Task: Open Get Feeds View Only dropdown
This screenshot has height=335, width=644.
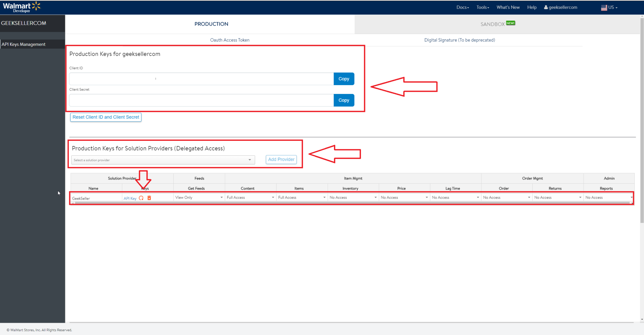Action: (199, 197)
